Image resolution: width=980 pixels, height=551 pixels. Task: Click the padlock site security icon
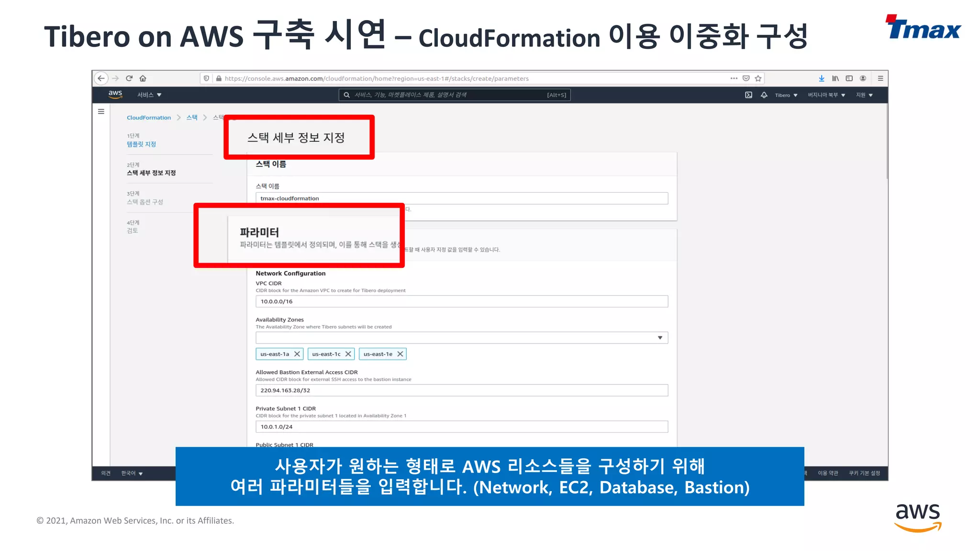pyautogui.click(x=219, y=78)
